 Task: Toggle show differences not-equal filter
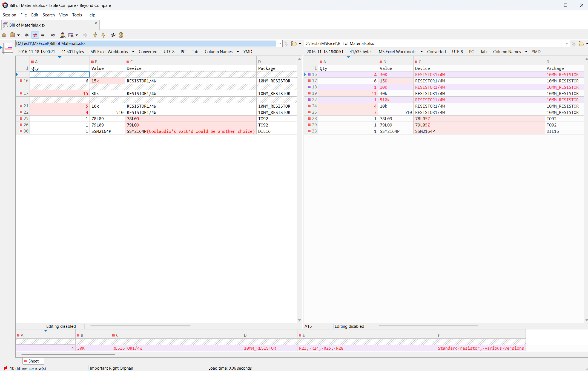coord(35,35)
